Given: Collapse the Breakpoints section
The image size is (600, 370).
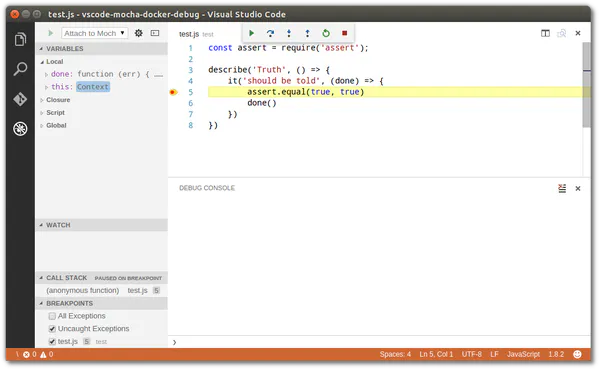Looking at the screenshot, I should coord(41,303).
